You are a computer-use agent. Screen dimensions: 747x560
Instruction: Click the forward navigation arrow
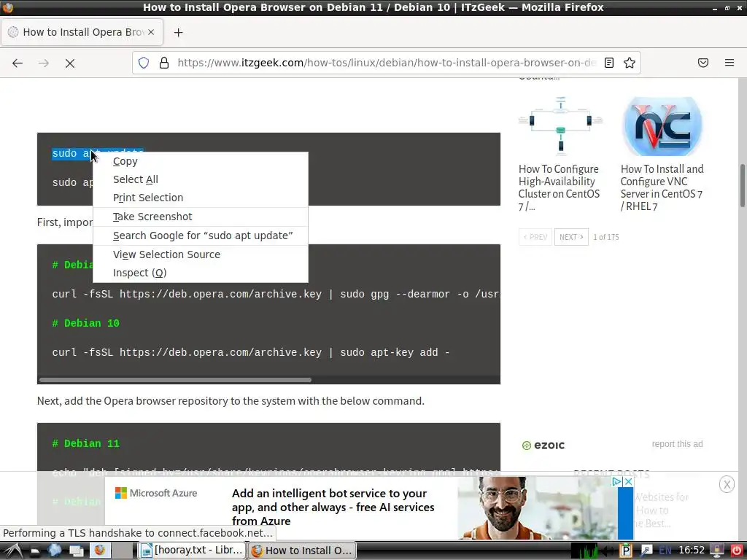pyautogui.click(x=44, y=63)
